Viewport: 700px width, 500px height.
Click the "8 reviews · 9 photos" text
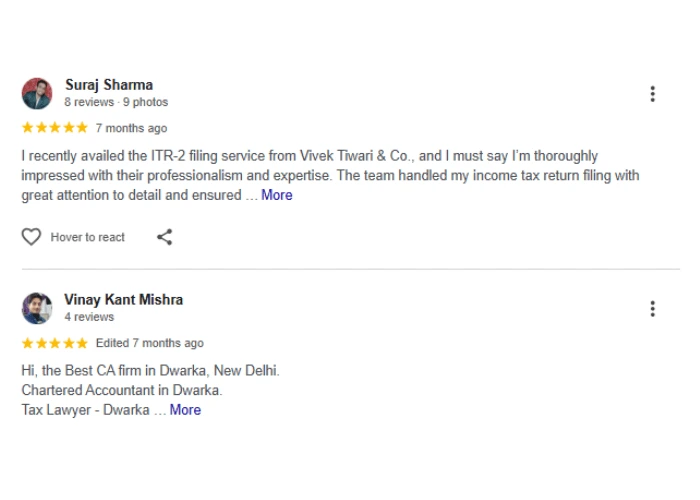[116, 102]
